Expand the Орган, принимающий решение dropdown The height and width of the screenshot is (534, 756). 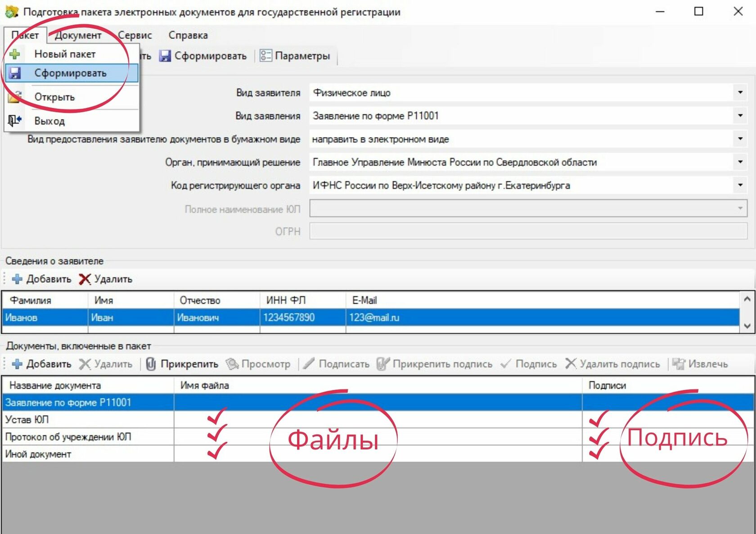click(x=740, y=162)
